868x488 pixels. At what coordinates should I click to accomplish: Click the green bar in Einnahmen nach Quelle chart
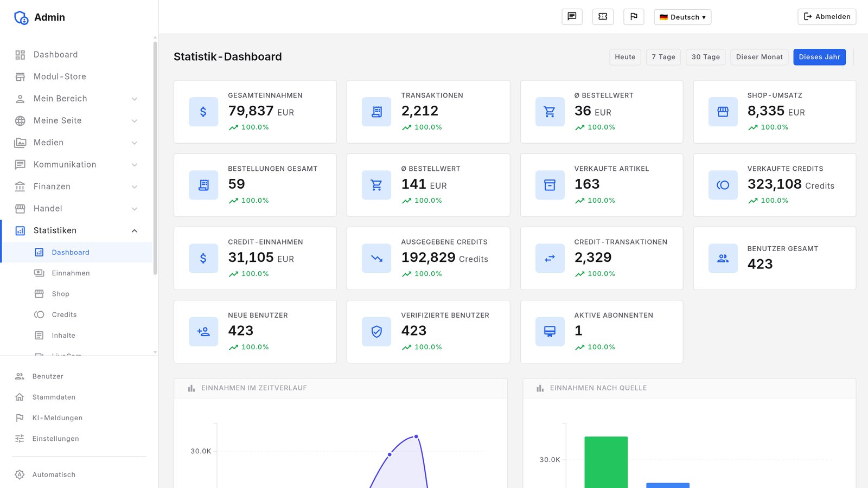(x=606, y=462)
